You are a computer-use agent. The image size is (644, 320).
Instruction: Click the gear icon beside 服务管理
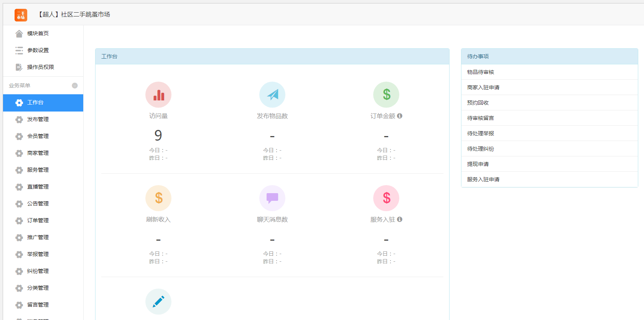[x=19, y=170]
